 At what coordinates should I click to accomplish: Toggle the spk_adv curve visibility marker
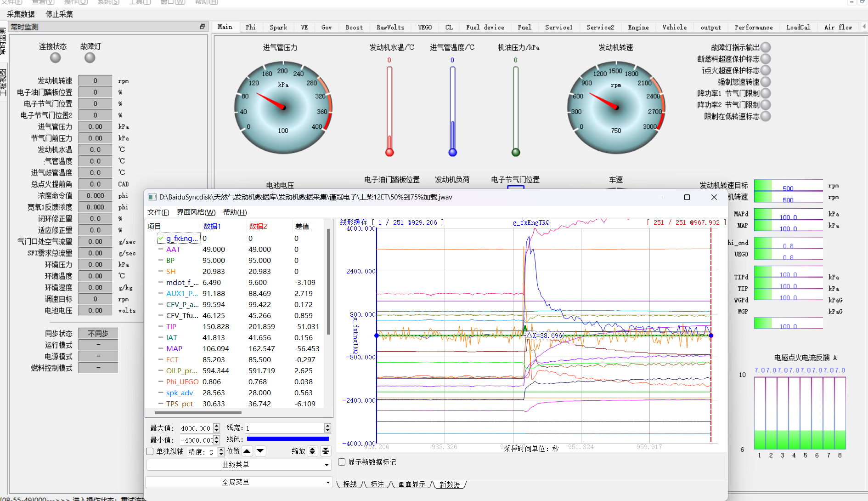161,393
